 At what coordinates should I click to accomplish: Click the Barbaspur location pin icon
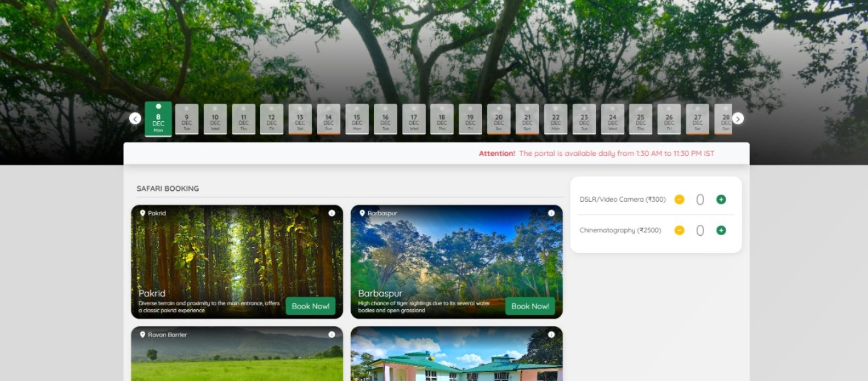[362, 213]
